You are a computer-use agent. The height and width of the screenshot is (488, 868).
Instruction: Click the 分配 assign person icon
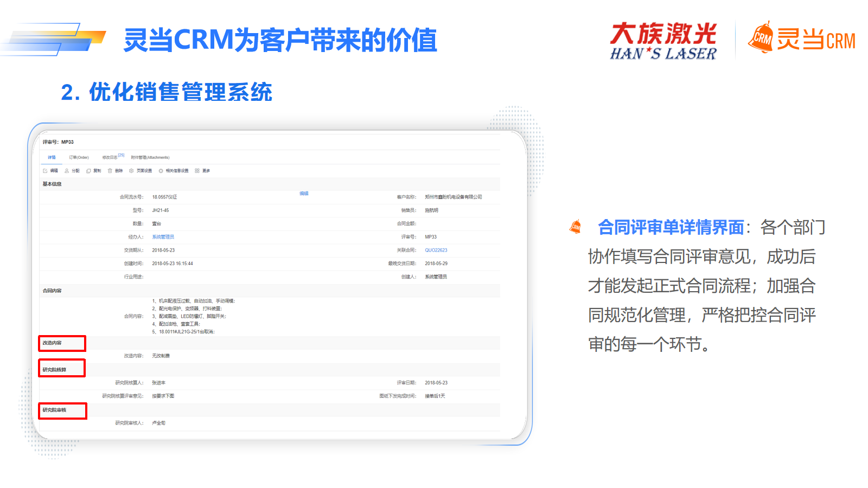pos(67,171)
